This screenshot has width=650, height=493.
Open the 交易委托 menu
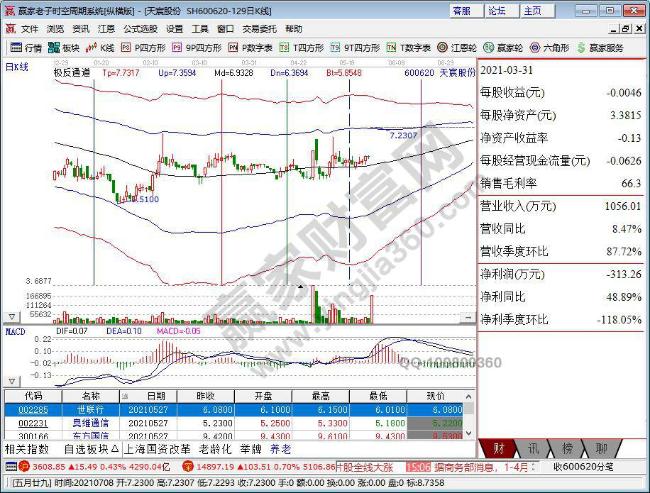(x=259, y=29)
